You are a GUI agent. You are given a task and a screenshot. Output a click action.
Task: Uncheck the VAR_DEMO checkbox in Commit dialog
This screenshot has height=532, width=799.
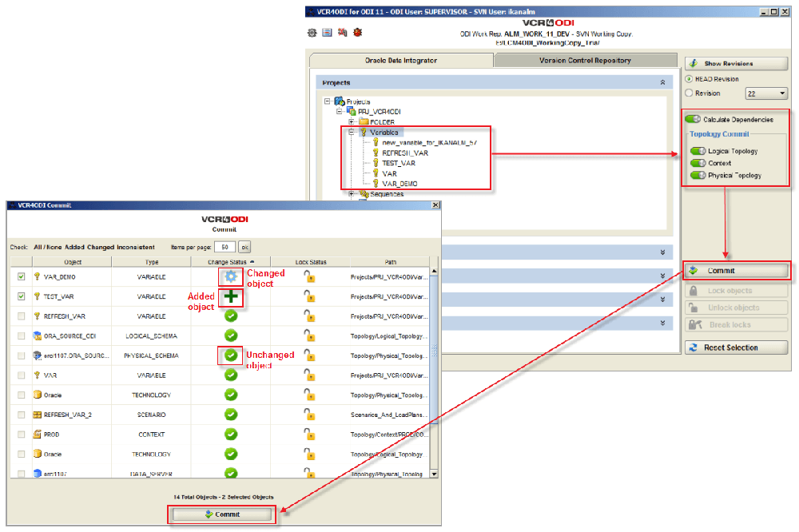(x=21, y=276)
